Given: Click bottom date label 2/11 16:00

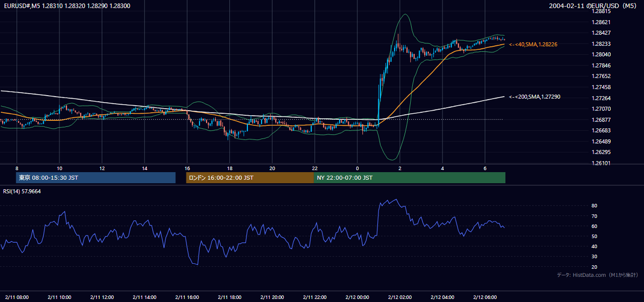Looking at the screenshot, I should coord(187,297).
